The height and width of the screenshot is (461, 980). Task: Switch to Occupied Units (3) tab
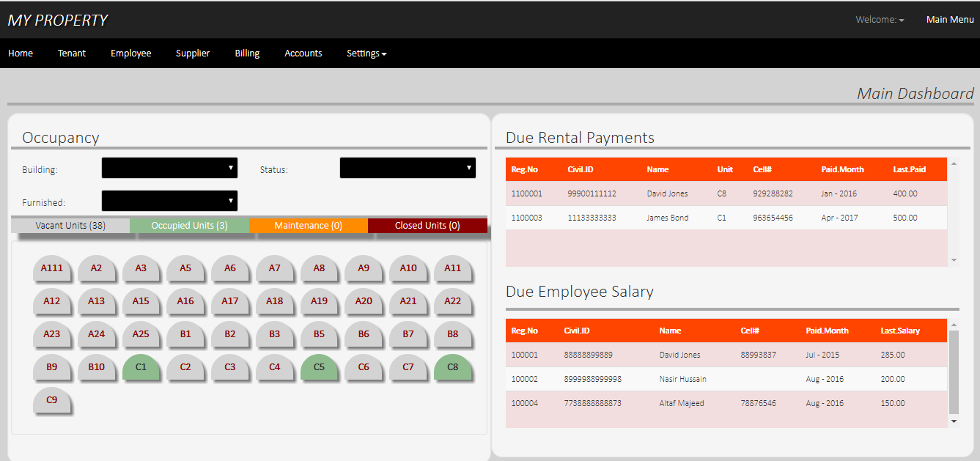(x=189, y=226)
